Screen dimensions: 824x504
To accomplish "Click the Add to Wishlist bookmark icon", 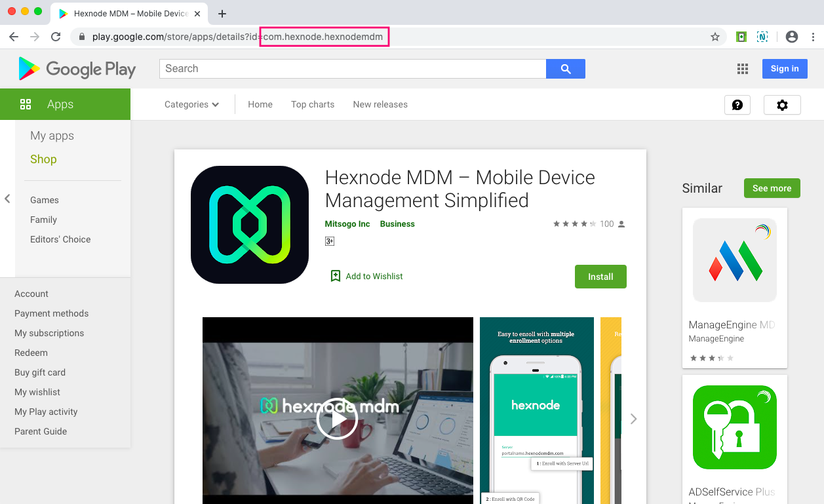I will point(336,276).
